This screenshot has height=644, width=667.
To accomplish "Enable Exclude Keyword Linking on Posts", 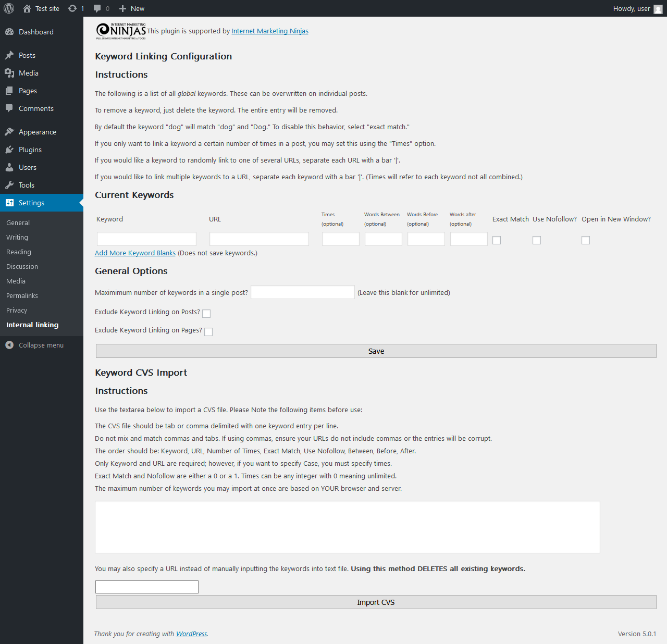I will tap(206, 314).
